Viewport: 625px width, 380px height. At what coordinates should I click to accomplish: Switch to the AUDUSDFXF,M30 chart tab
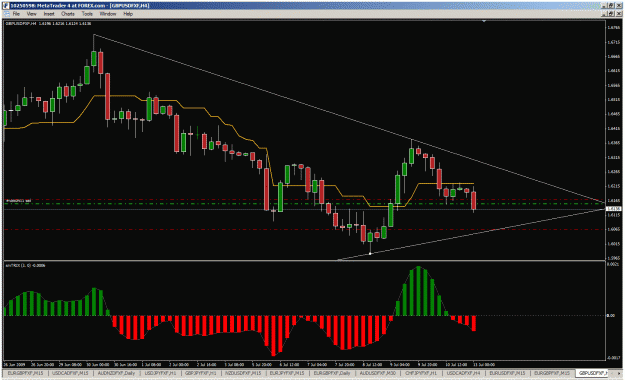(377, 373)
